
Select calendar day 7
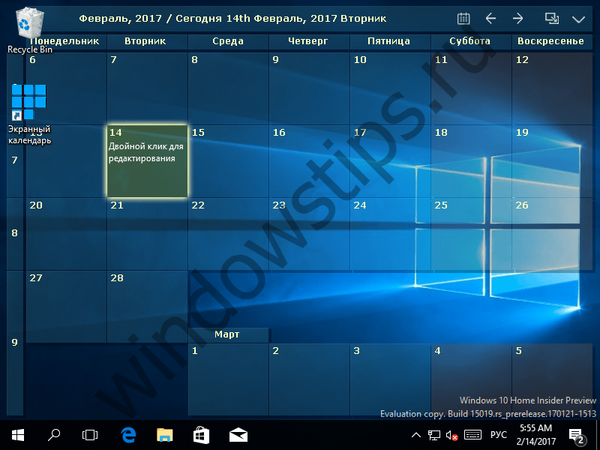click(x=147, y=88)
